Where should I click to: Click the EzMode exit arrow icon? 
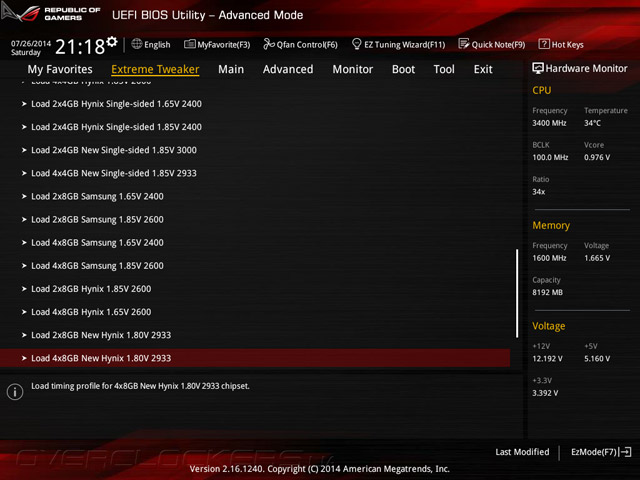pos(625,452)
